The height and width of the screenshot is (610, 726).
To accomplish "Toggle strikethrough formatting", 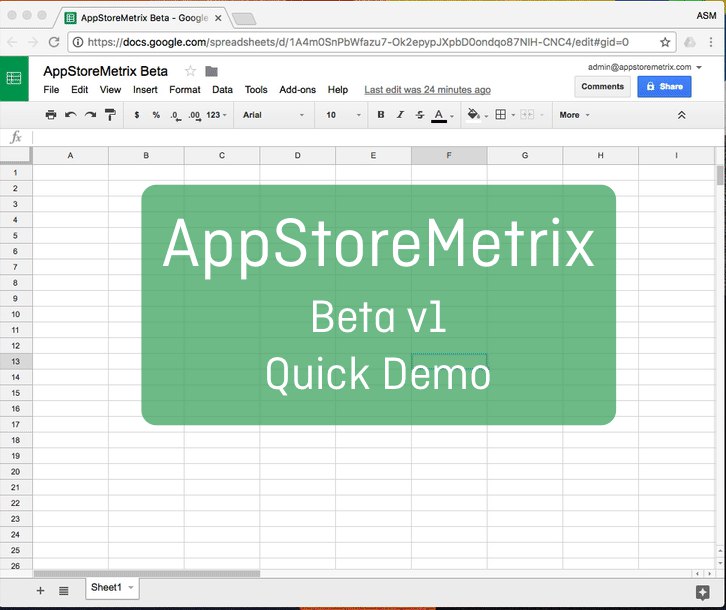I will (x=419, y=115).
